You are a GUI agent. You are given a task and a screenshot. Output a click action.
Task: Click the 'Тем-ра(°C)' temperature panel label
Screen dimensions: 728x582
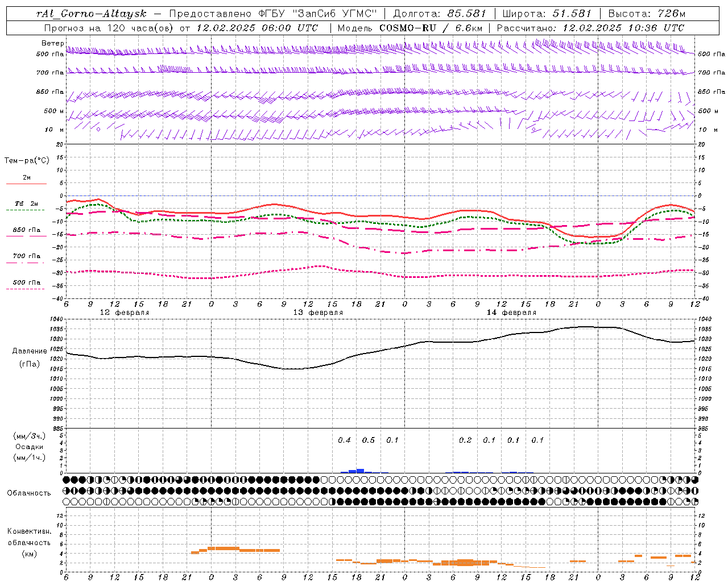pyautogui.click(x=27, y=161)
